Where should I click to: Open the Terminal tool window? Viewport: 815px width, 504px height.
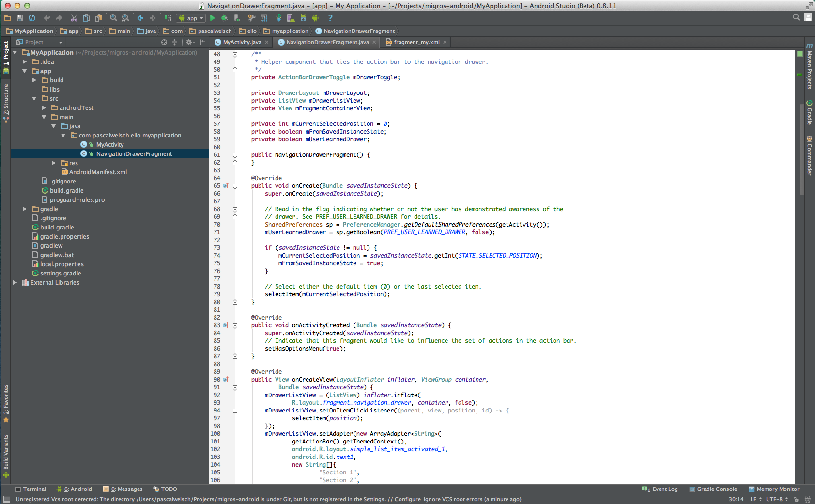click(31, 489)
